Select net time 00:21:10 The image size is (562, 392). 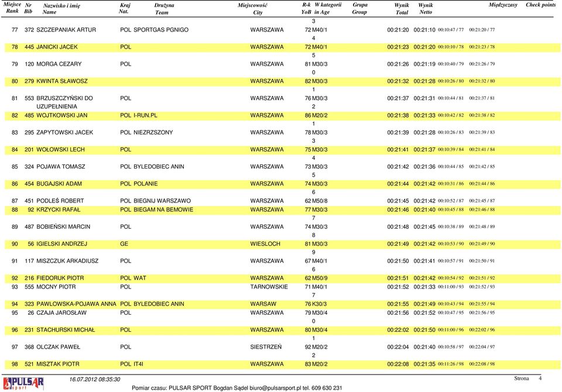pyautogui.click(x=424, y=30)
